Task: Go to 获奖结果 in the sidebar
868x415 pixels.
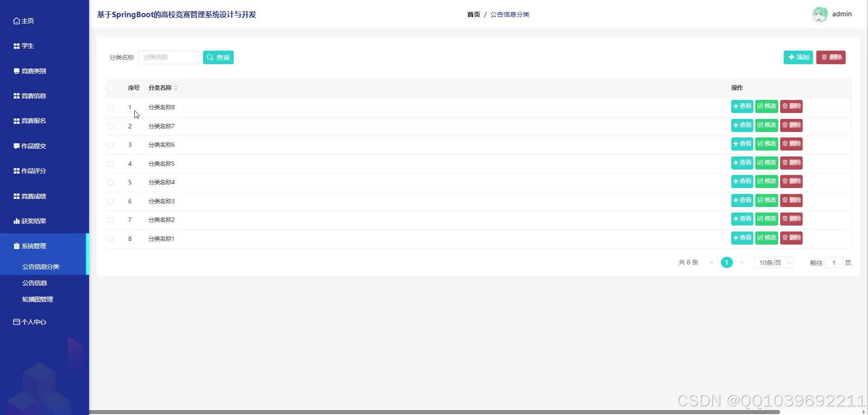Action: click(30, 221)
